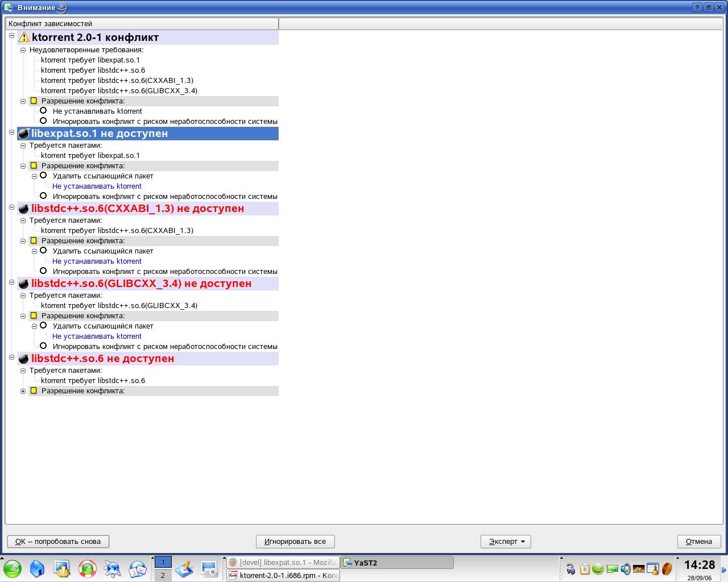Viewport: 728px width, 582px height.
Task: Select 'Не устанавливать ktorrent' radio under ktorrent conflict
Action: pyautogui.click(x=43, y=110)
